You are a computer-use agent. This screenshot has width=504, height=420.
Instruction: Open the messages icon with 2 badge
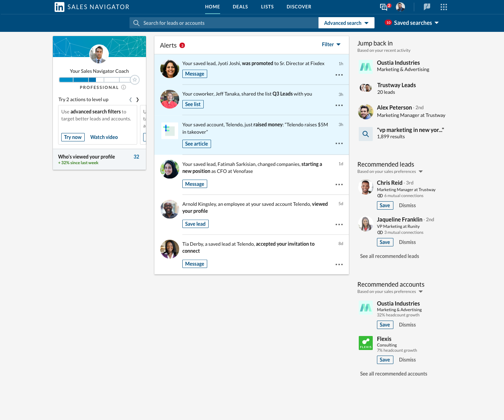(385, 7)
